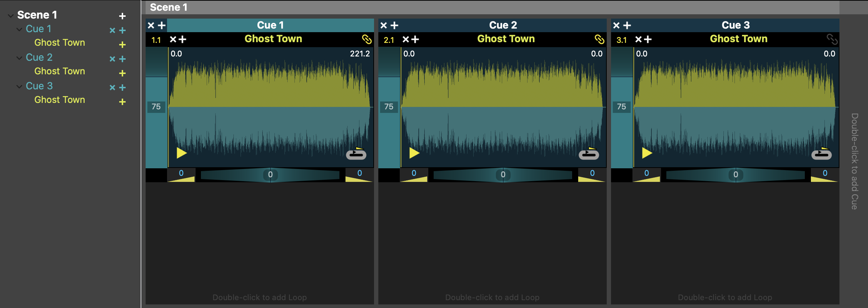Delete Cue 3 from its panel header
This screenshot has width=868, height=308.
tap(616, 25)
